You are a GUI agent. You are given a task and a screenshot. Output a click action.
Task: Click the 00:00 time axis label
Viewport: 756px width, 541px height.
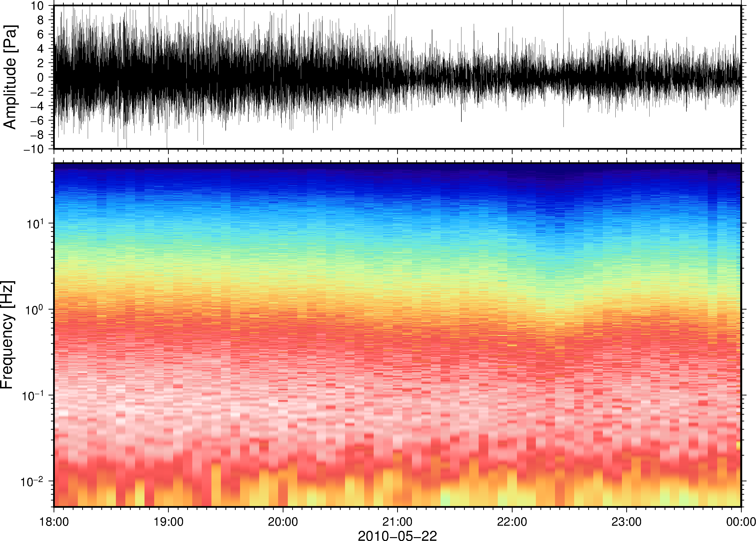(741, 522)
